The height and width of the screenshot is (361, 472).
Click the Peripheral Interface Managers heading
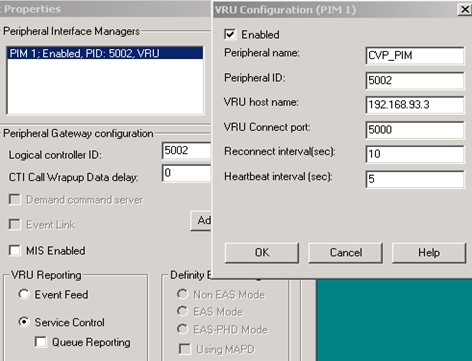(71, 31)
